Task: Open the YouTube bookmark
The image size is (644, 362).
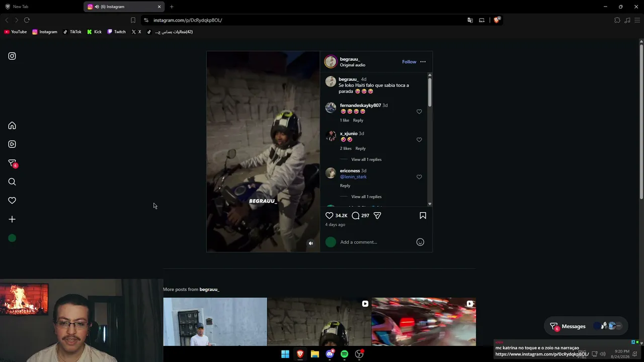Action: pyautogui.click(x=16, y=32)
